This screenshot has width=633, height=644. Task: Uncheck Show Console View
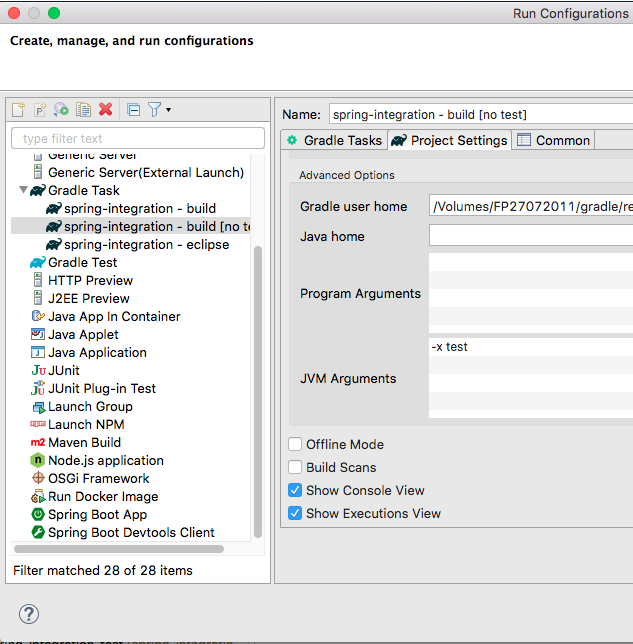295,490
